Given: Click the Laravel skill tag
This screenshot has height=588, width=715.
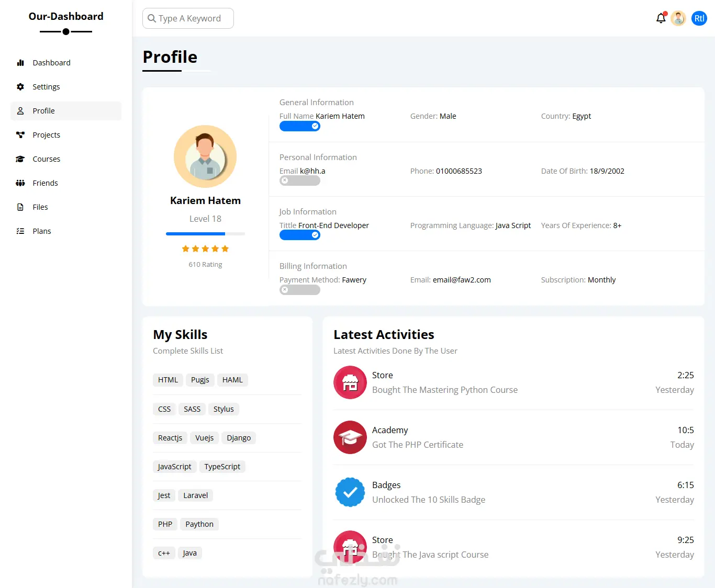Looking at the screenshot, I should [195, 495].
